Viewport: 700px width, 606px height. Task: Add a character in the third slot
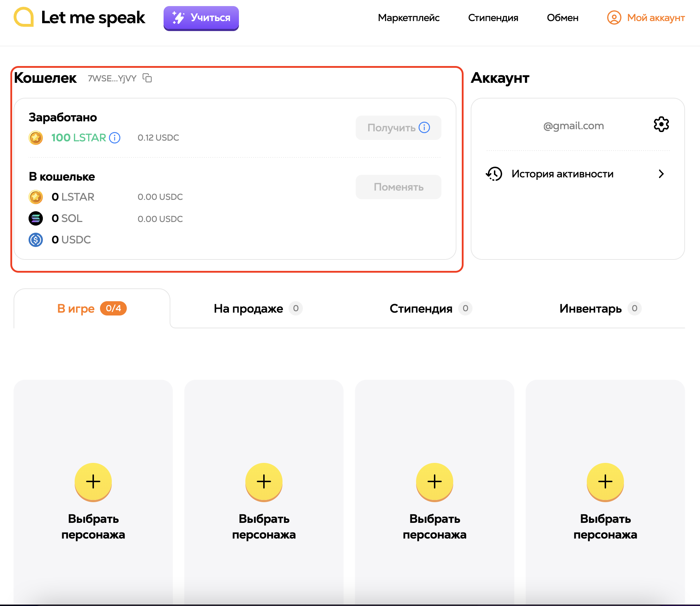click(x=435, y=482)
